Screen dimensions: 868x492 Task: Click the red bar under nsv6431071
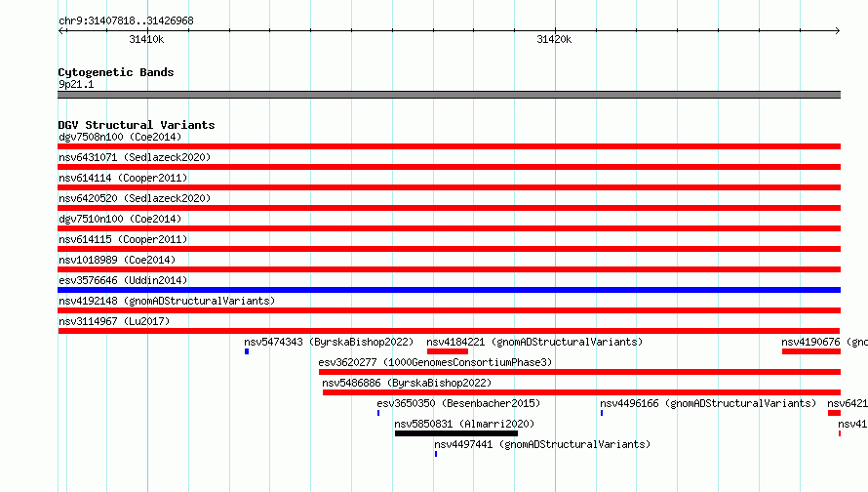[449, 167]
